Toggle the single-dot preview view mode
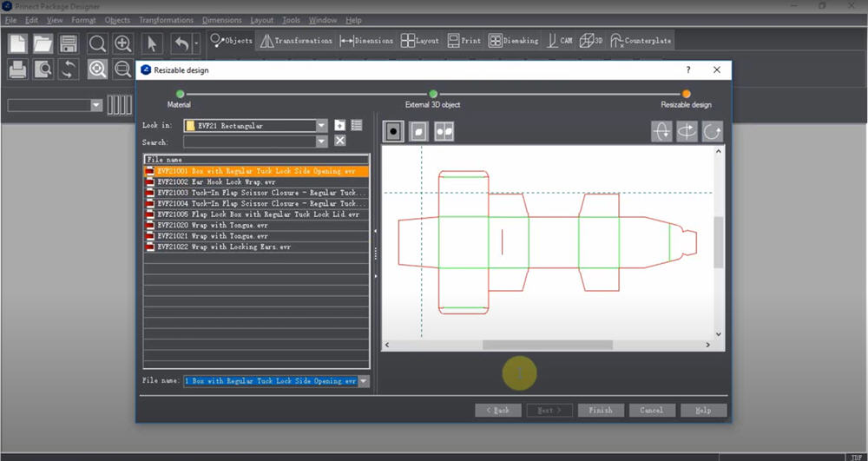The height and width of the screenshot is (461, 868). (x=393, y=131)
